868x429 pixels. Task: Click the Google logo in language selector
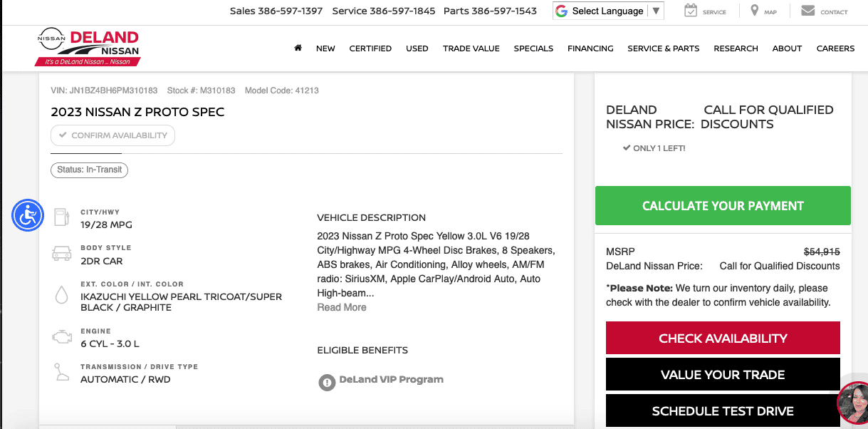pos(562,11)
